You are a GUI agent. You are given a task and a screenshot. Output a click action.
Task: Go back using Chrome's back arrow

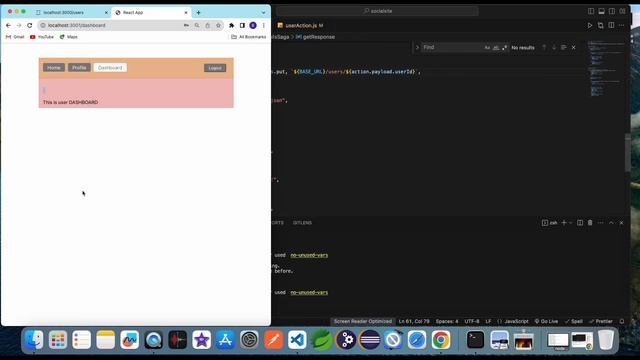9,25
